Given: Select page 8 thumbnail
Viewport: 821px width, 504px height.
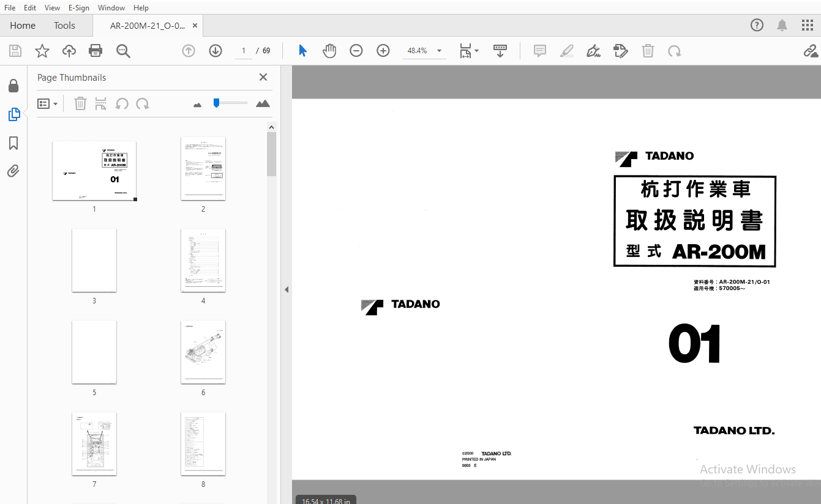Looking at the screenshot, I should point(203,443).
